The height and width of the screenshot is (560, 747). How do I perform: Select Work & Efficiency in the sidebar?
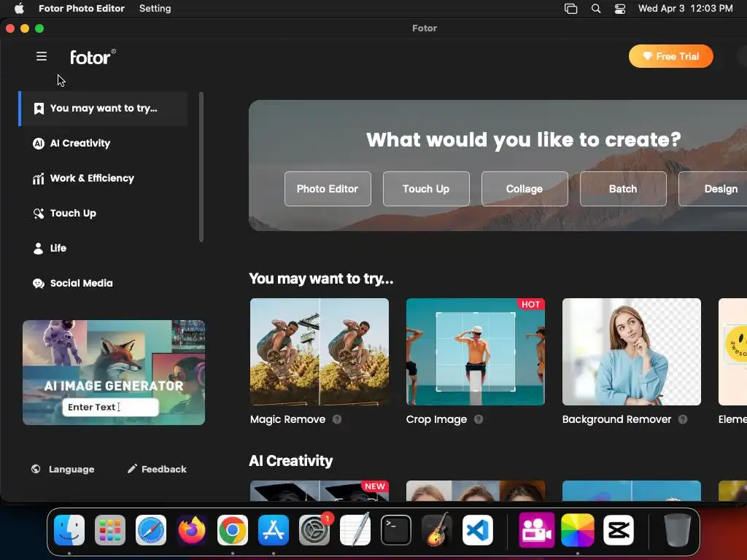(104, 179)
